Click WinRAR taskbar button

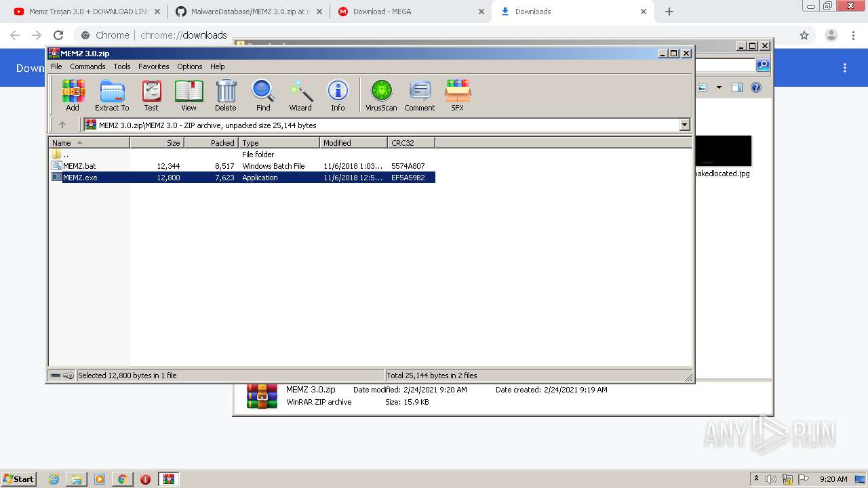pyautogui.click(x=169, y=479)
